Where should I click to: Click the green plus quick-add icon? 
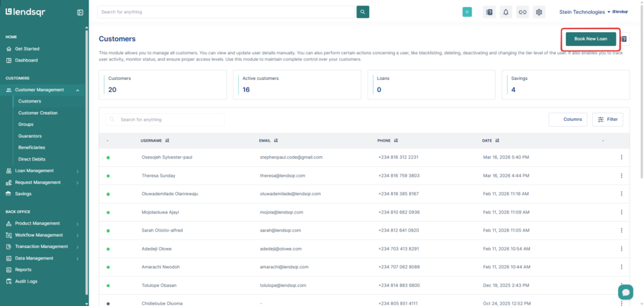coord(467,12)
